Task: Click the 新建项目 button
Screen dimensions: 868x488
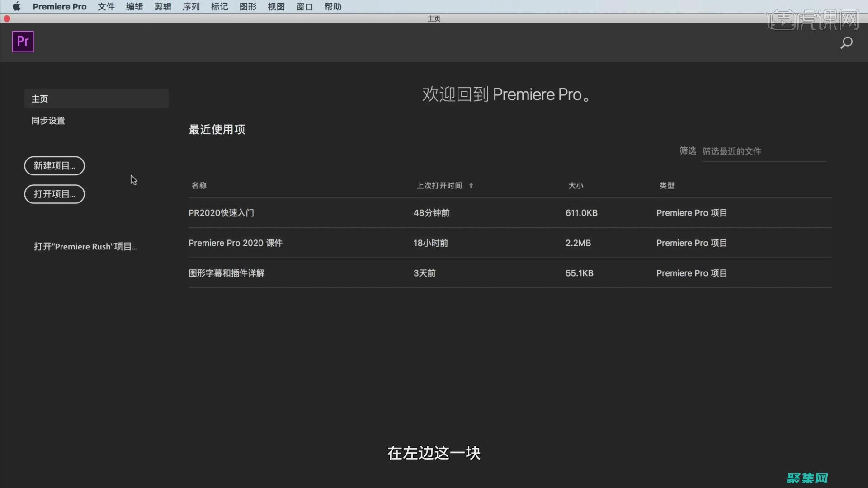Action: (54, 165)
